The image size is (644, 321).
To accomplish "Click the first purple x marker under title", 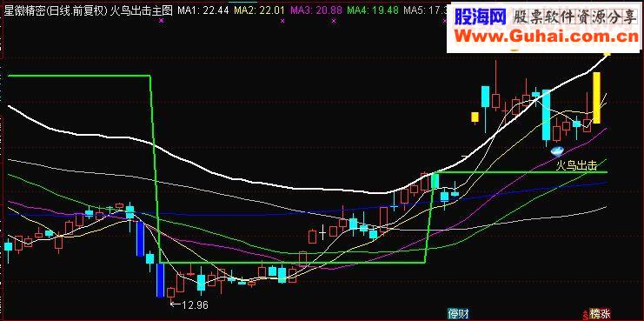I will tap(161, 20).
